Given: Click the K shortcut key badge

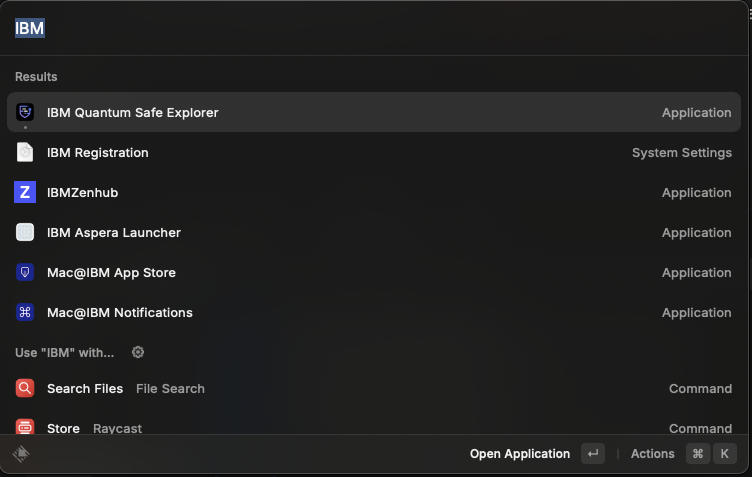Looking at the screenshot, I should [725, 454].
